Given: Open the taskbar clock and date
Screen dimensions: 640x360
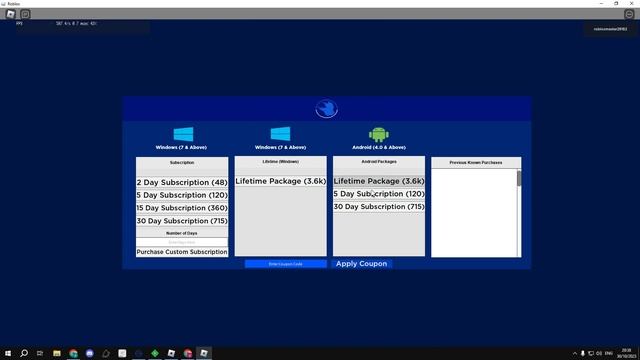Looking at the screenshot, I should click(x=627, y=353).
